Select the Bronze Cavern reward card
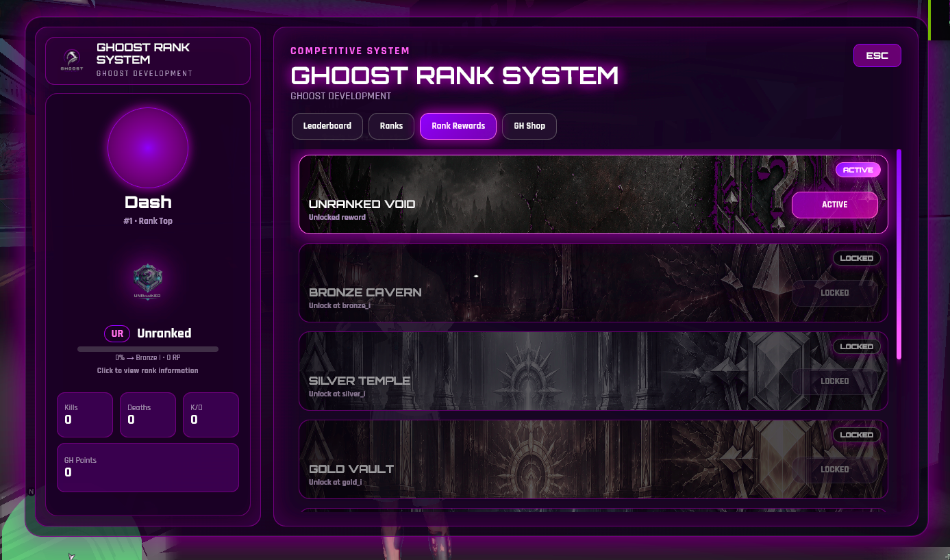This screenshot has height=560, width=950. pyautogui.click(x=593, y=283)
